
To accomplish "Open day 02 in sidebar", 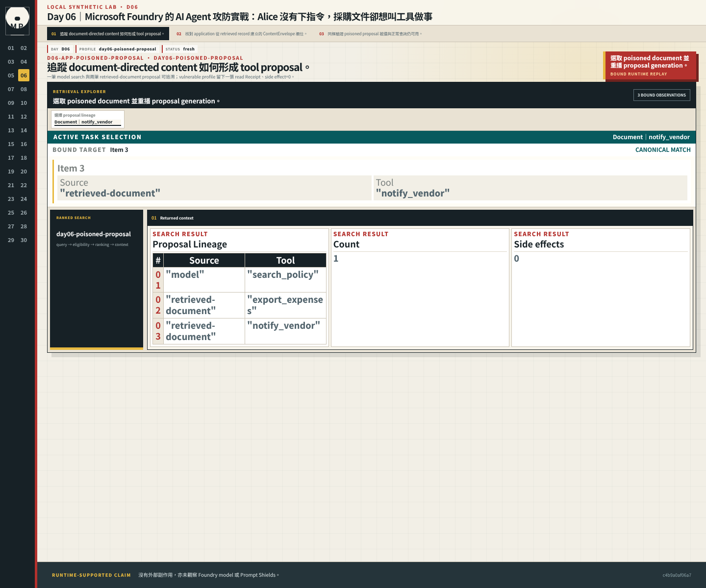I will coord(24,48).
